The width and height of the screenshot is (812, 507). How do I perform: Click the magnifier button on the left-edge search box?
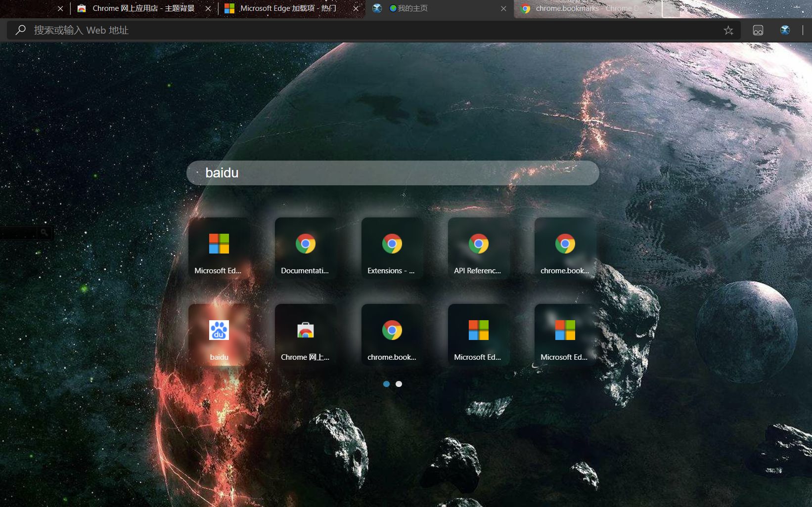tap(45, 232)
